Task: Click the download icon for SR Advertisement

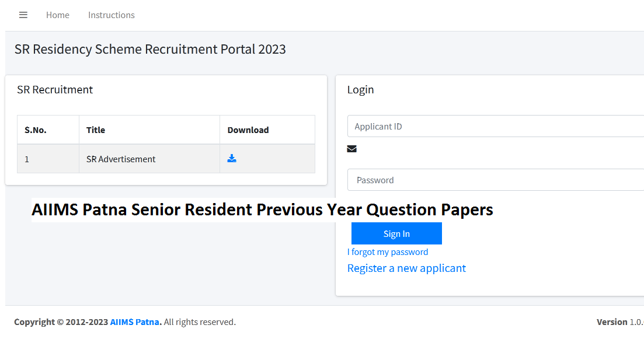Action: (x=232, y=158)
